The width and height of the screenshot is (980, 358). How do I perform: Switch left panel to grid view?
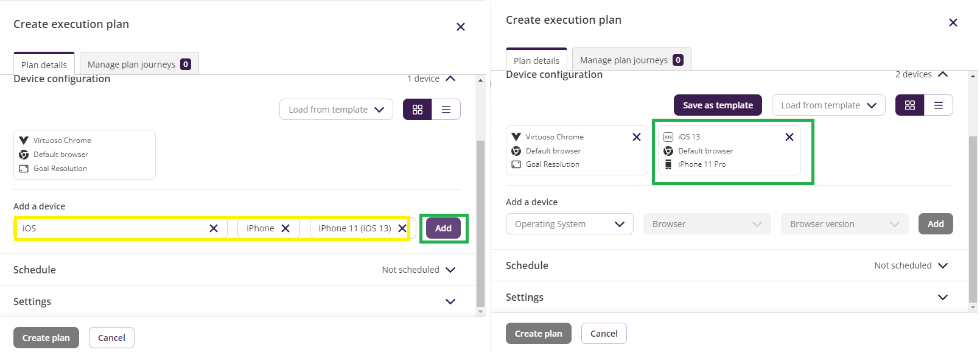coord(417,110)
